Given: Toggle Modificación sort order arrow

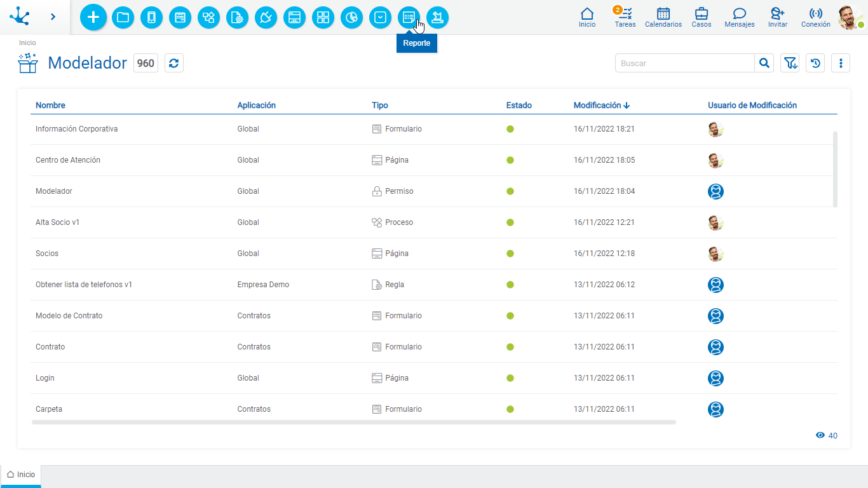Looking at the screenshot, I should coord(627,105).
